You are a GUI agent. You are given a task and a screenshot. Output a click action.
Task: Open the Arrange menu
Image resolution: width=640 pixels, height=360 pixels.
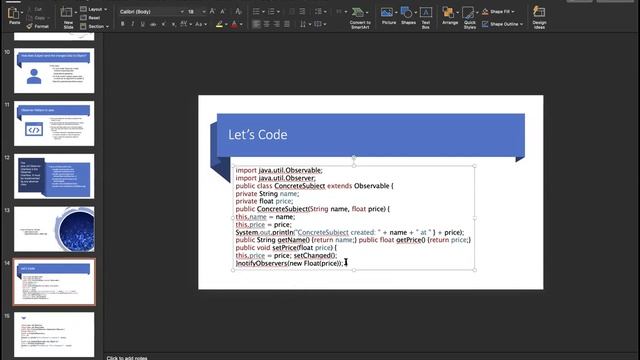(450, 16)
